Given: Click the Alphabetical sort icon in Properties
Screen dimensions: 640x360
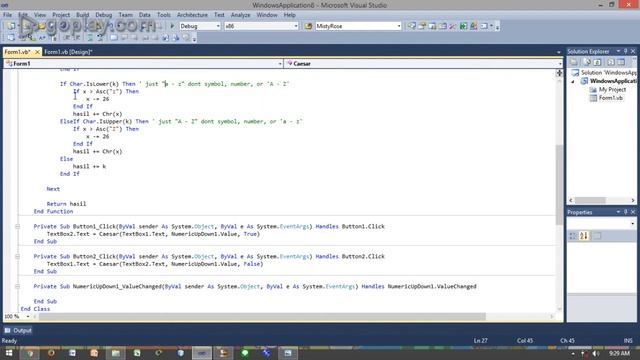Looking at the screenshot, I should 584,236.
